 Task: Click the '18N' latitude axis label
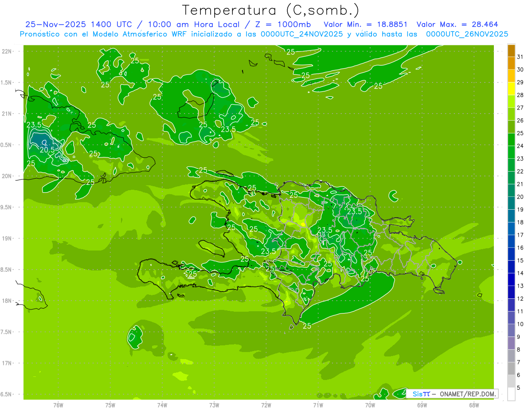7,301
